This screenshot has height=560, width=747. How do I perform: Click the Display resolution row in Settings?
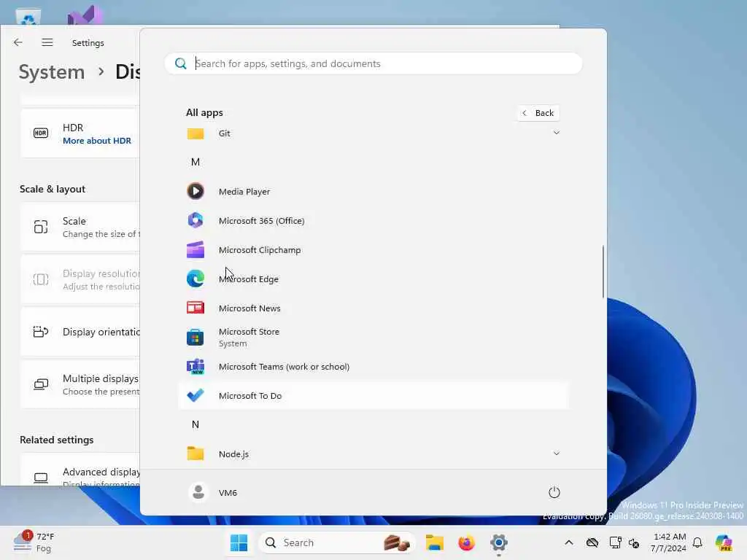click(80, 279)
